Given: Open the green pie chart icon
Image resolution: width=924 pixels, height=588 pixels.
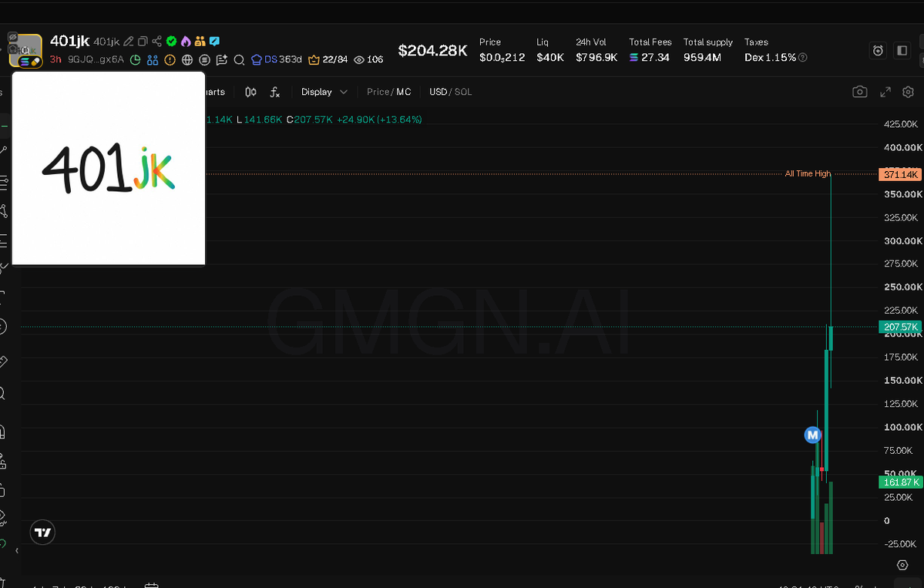Looking at the screenshot, I should [x=135, y=59].
